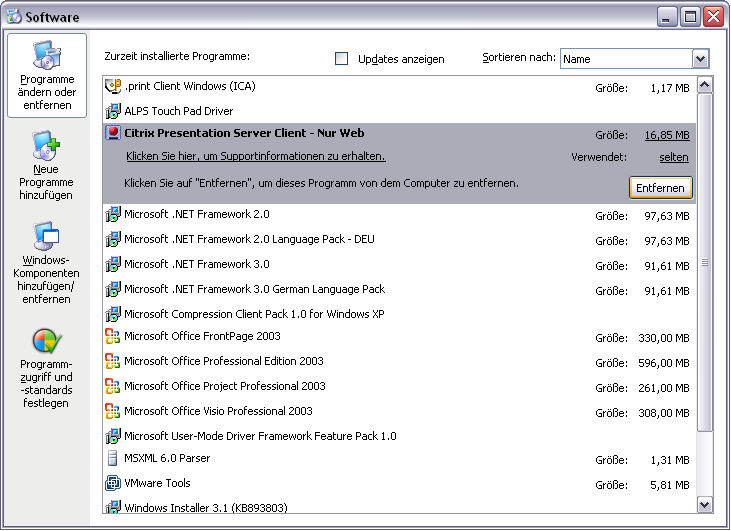Image resolution: width=731 pixels, height=531 pixels.
Task: Click the 330,00 MB size value
Action: tap(663, 338)
